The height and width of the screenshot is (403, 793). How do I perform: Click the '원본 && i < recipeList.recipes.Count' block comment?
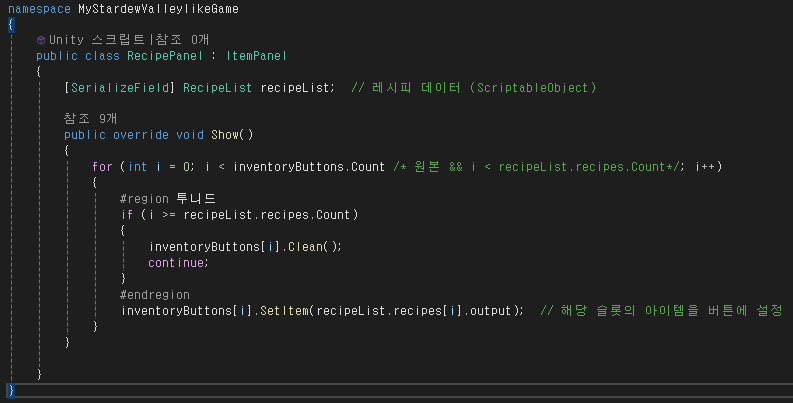click(x=537, y=166)
